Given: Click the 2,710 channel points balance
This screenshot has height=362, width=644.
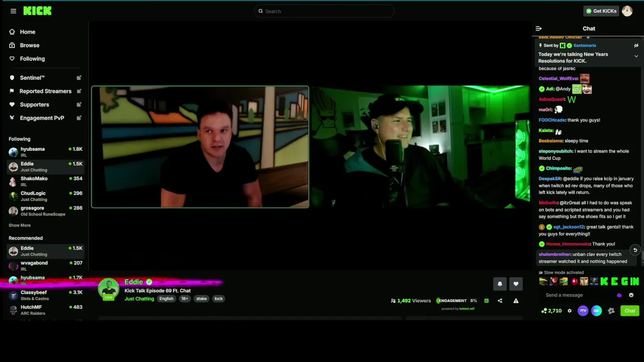Looking at the screenshot, I should coord(551,311).
